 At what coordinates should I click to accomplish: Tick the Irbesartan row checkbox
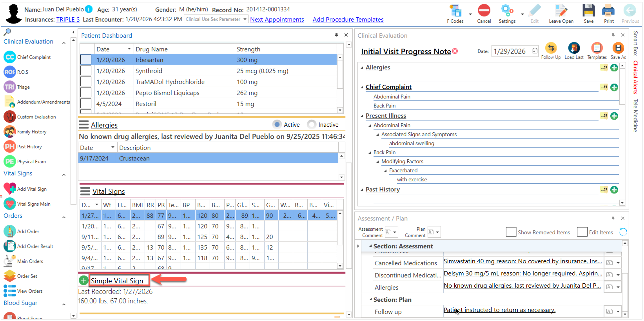pos(86,60)
